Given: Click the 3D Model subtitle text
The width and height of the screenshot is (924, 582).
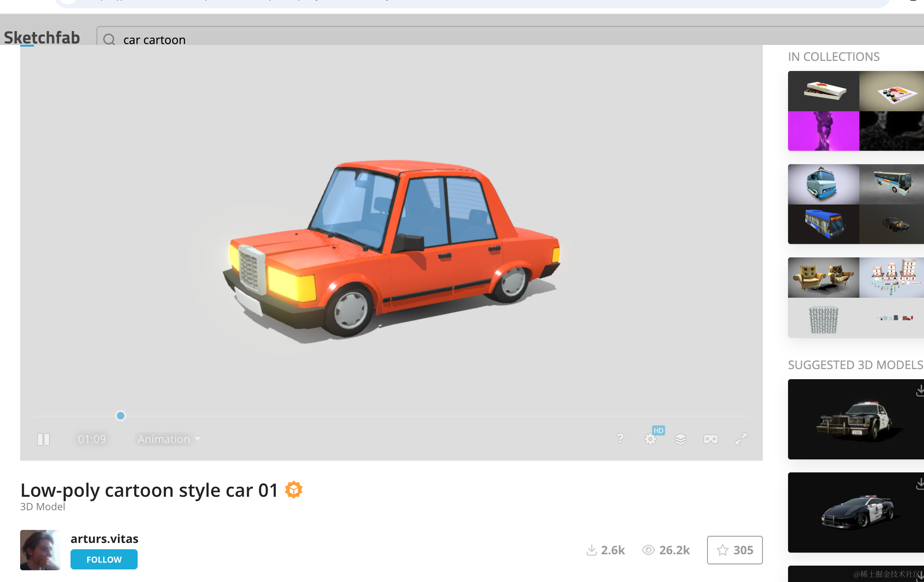Looking at the screenshot, I should point(43,507).
